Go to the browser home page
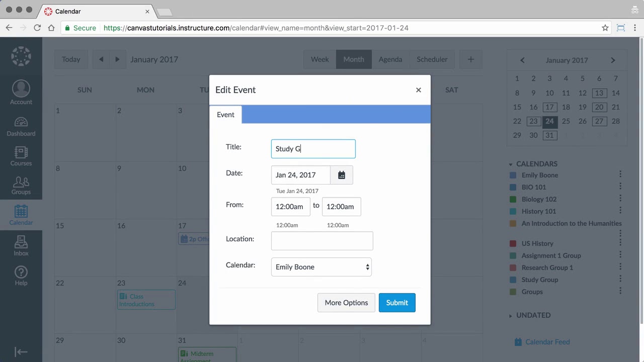644x362 pixels. [x=51, y=28]
